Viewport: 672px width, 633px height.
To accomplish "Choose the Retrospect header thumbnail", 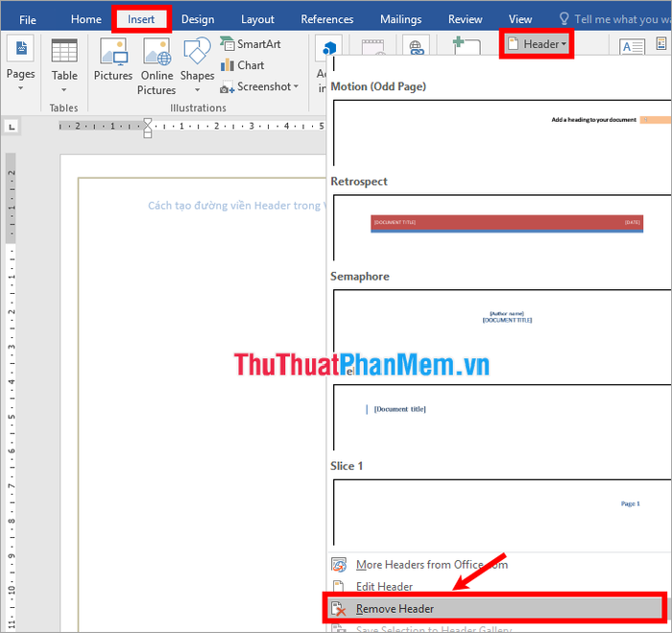I will pyautogui.click(x=501, y=224).
